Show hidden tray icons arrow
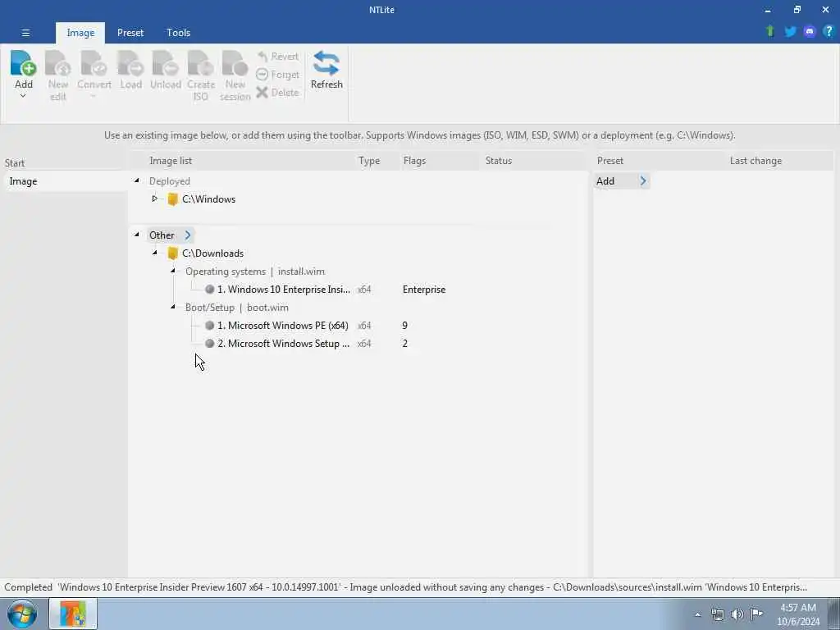Image resolution: width=840 pixels, height=630 pixels. click(697, 614)
